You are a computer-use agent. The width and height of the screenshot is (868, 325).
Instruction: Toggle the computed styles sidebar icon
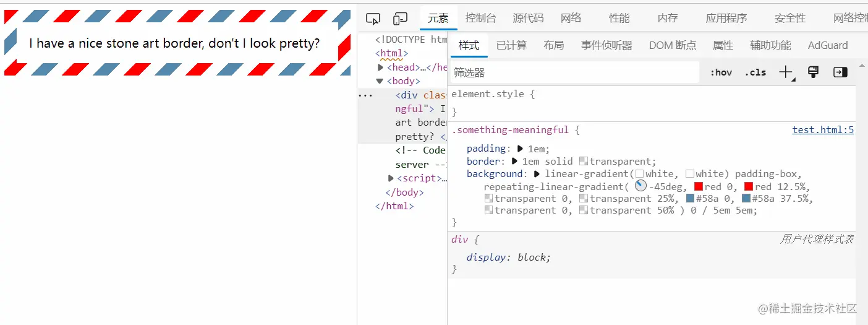[840, 72]
